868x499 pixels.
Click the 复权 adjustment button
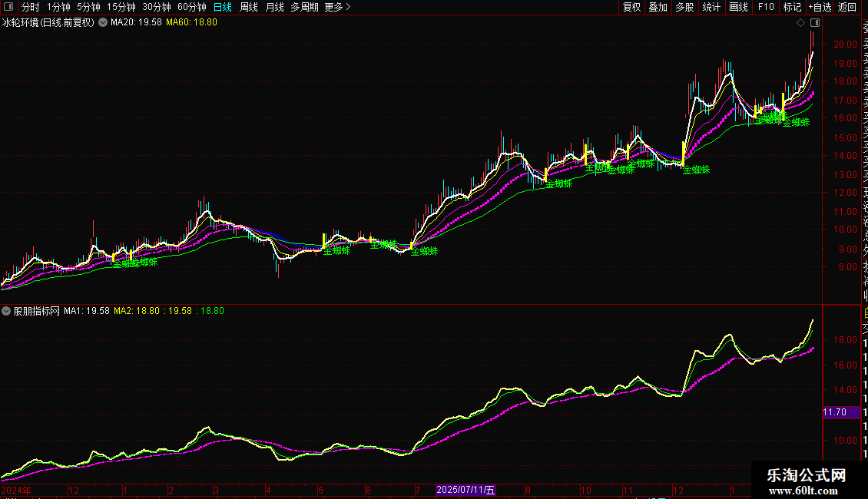pyautogui.click(x=631, y=7)
